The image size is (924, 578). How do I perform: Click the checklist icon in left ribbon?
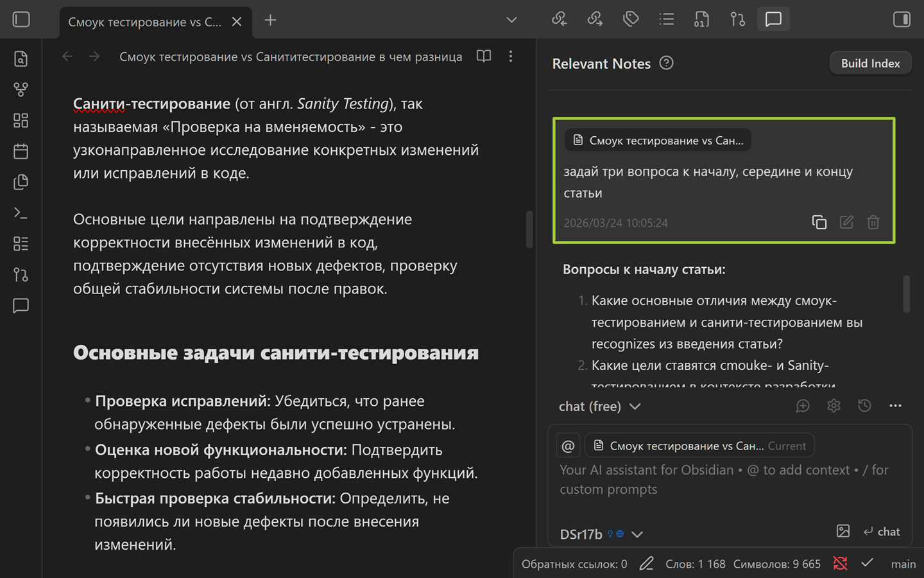(x=21, y=243)
